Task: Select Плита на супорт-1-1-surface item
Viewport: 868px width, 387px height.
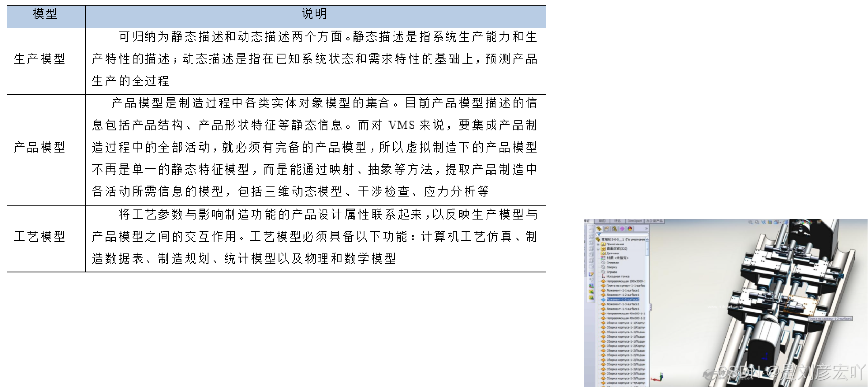Action: [x=623, y=286]
